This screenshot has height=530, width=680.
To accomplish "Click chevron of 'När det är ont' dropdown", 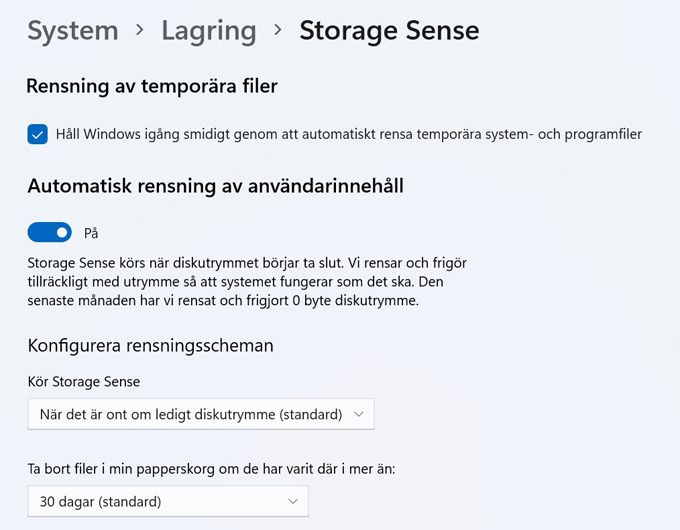I will 358,414.
